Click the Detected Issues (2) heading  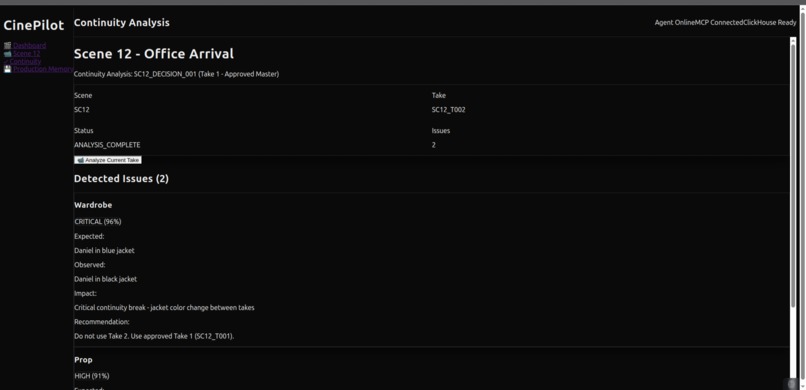(x=121, y=179)
